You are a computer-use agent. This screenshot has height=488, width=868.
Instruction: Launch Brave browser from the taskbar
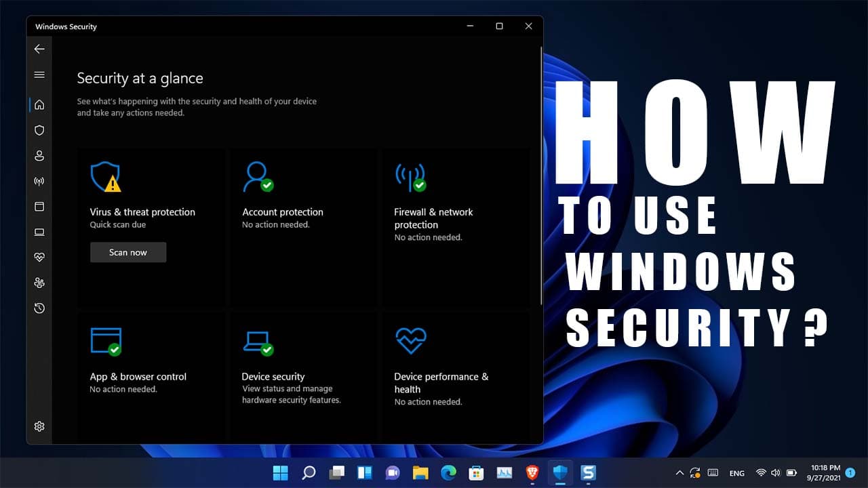click(x=532, y=472)
